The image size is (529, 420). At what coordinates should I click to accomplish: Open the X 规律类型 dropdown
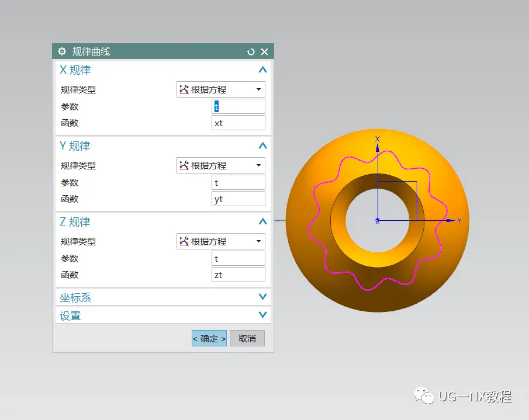pos(221,89)
